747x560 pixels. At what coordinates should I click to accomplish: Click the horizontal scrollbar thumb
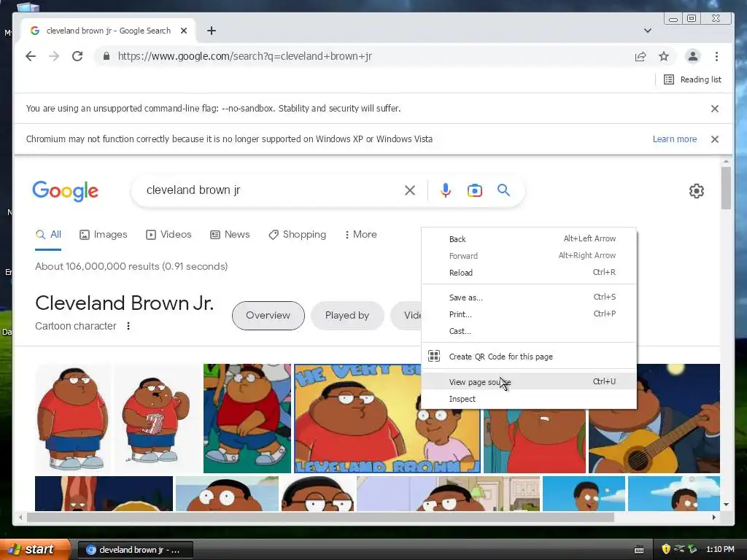coord(320,517)
